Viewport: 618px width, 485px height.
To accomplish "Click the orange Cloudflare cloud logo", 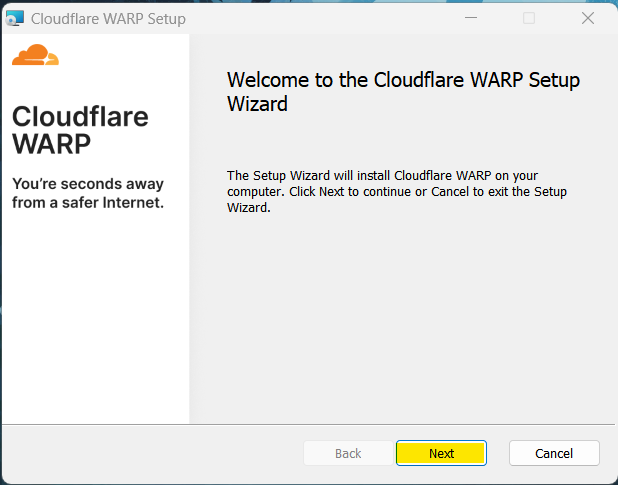I will point(36,56).
